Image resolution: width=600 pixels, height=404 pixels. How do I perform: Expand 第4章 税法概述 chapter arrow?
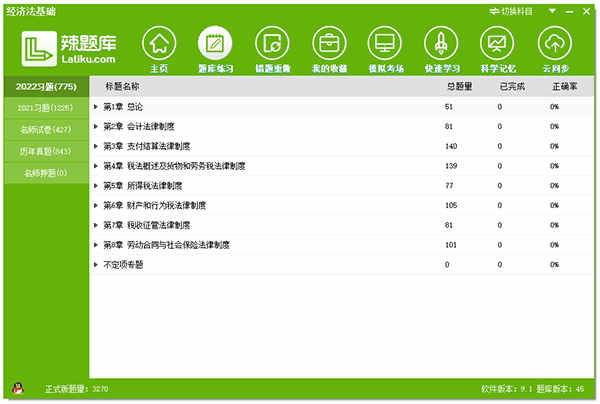click(96, 166)
